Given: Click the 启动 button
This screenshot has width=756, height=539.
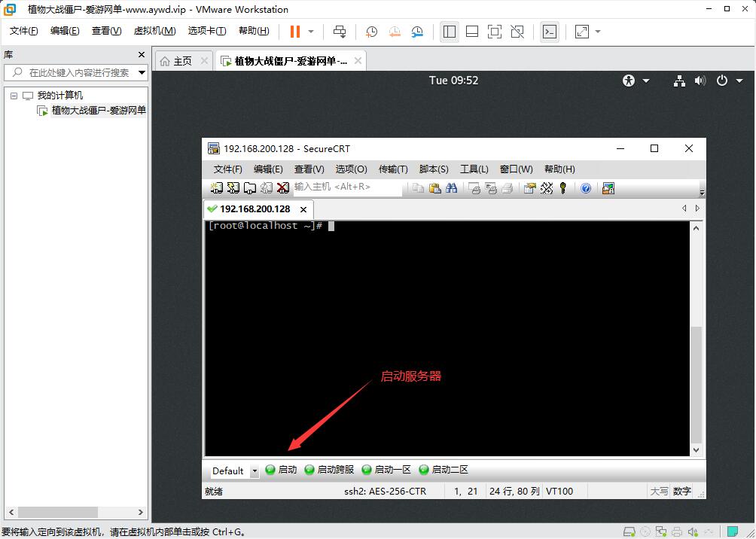Looking at the screenshot, I should pyautogui.click(x=282, y=470).
